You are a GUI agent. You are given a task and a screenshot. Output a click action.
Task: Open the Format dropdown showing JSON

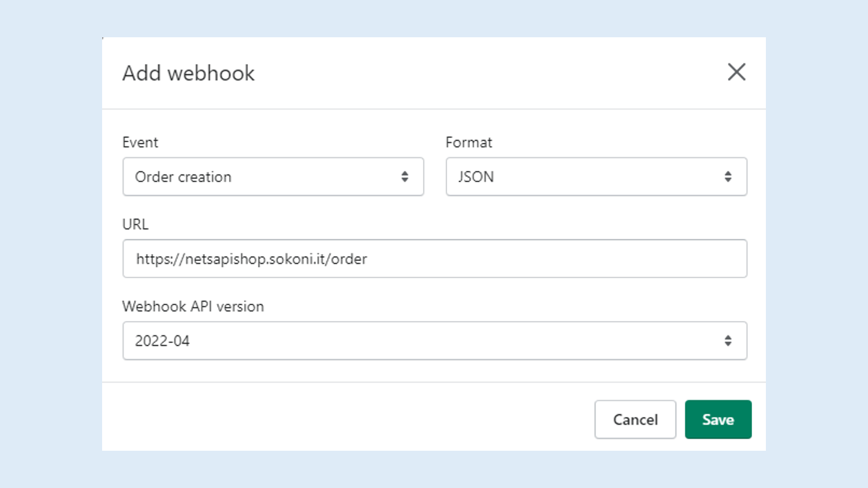click(x=596, y=177)
